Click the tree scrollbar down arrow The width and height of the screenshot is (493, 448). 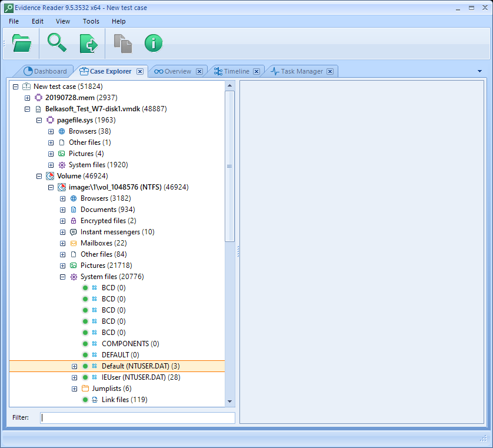pos(229,401)
